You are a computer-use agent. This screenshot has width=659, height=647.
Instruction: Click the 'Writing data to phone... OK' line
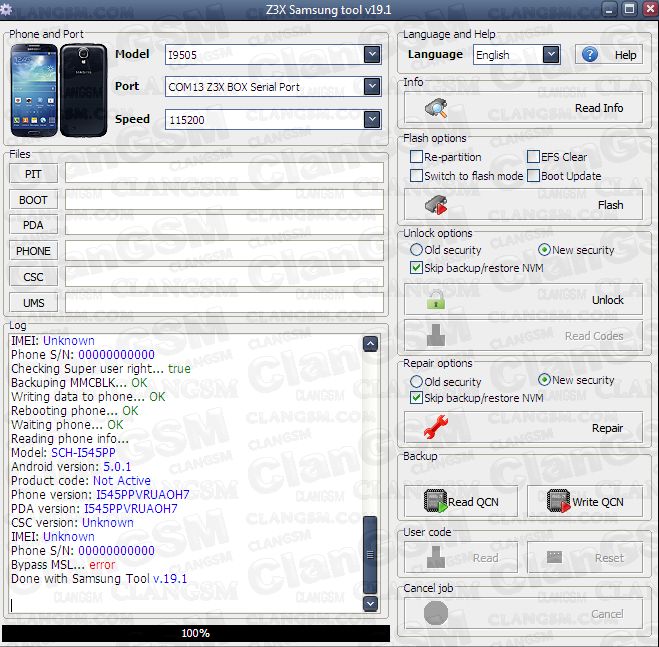point(88,396)
